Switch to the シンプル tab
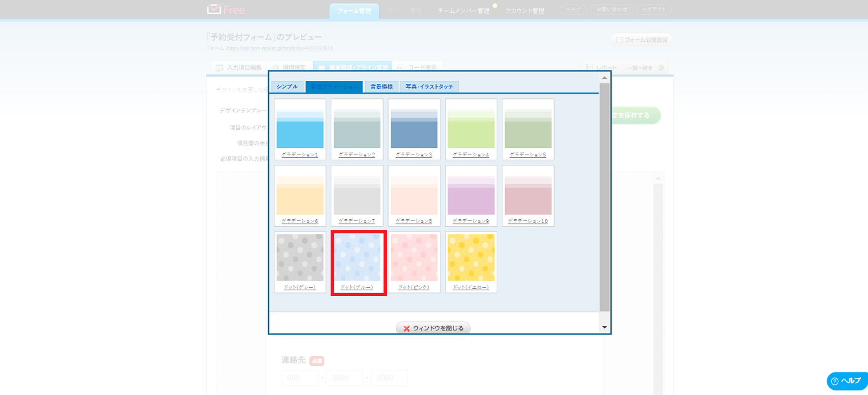868x395 pixels. 287,87
